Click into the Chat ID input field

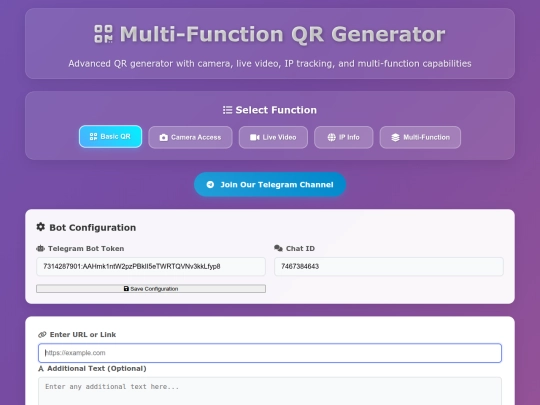click(389, 267)
